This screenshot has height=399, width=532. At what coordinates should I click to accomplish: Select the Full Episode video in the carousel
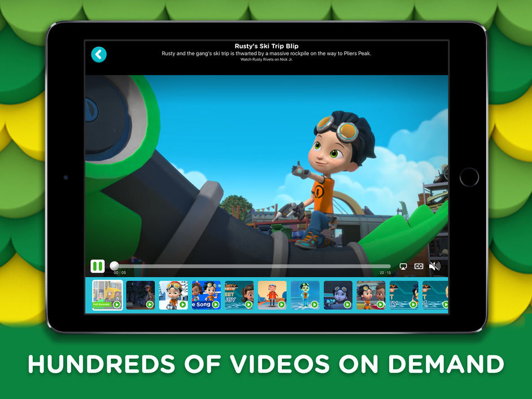click(x=106, y=294)
